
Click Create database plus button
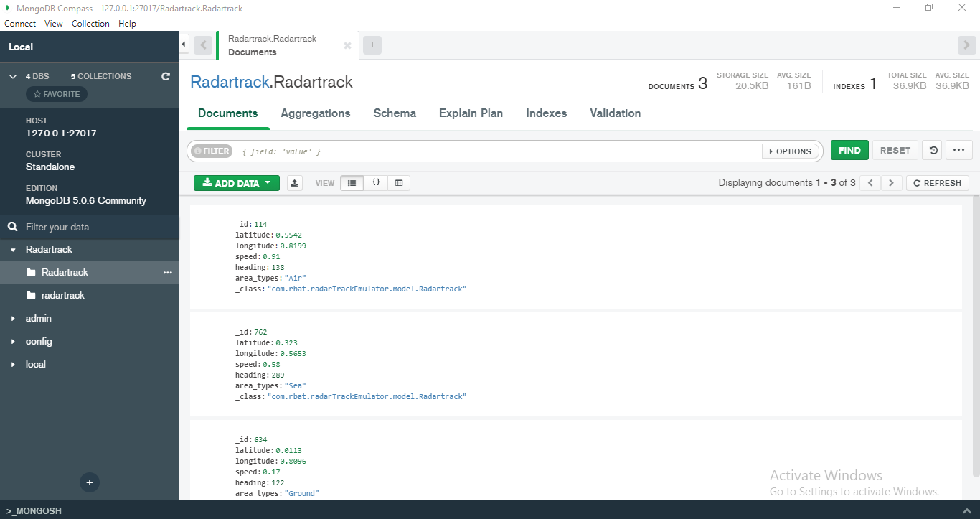click(90, 482)
